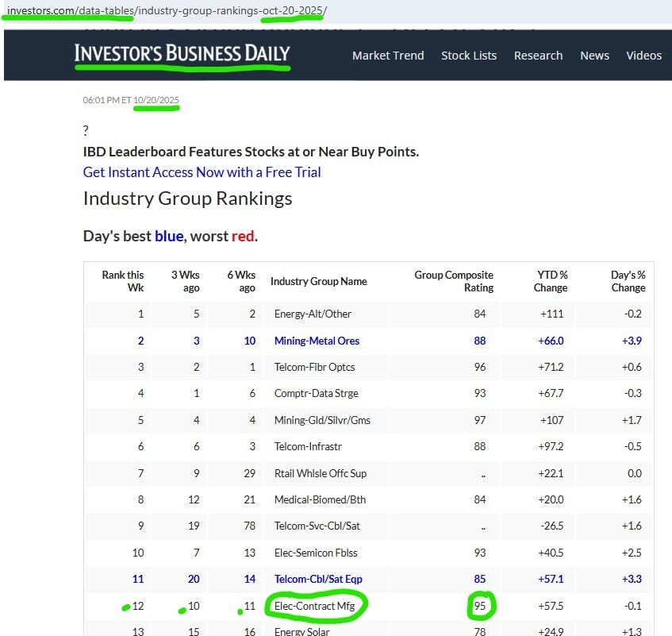Image resolution: width=672 pixels, height=636 pixels.
Task: Click YTD change +97.2 for Telcom-Infrastr
Action: [551, 446]
